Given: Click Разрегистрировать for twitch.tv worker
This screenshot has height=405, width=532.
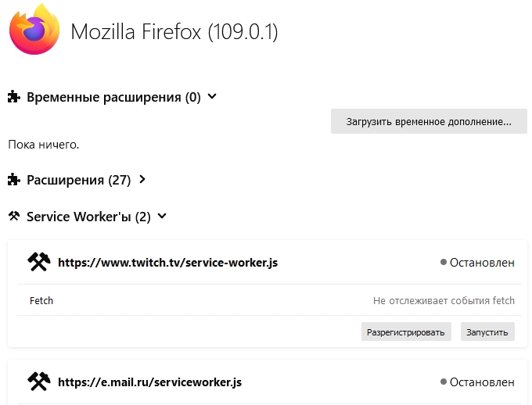Looking at the screenshot, I should (x=406, y=332).
